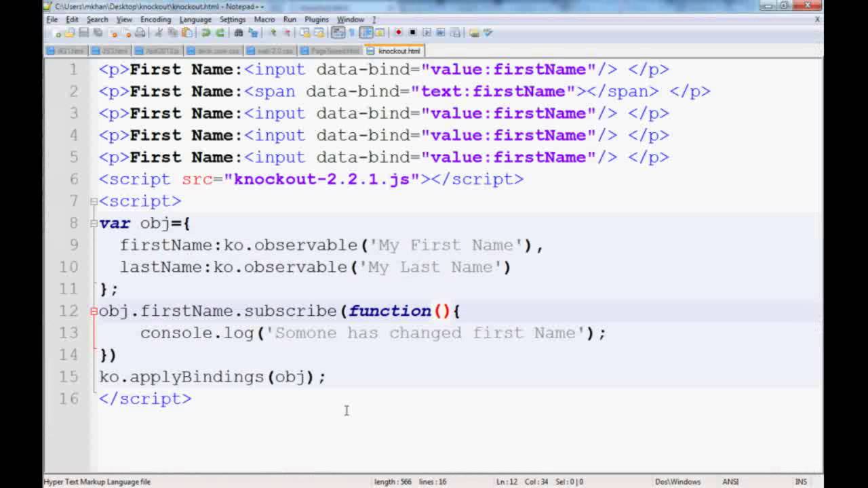Open the Language menu
The height and width of the screenshot is (488, 868).
[x=195, y=19]
